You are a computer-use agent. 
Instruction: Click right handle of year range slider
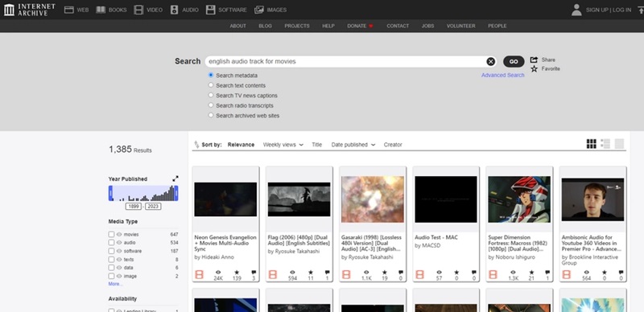coord(176,193)
